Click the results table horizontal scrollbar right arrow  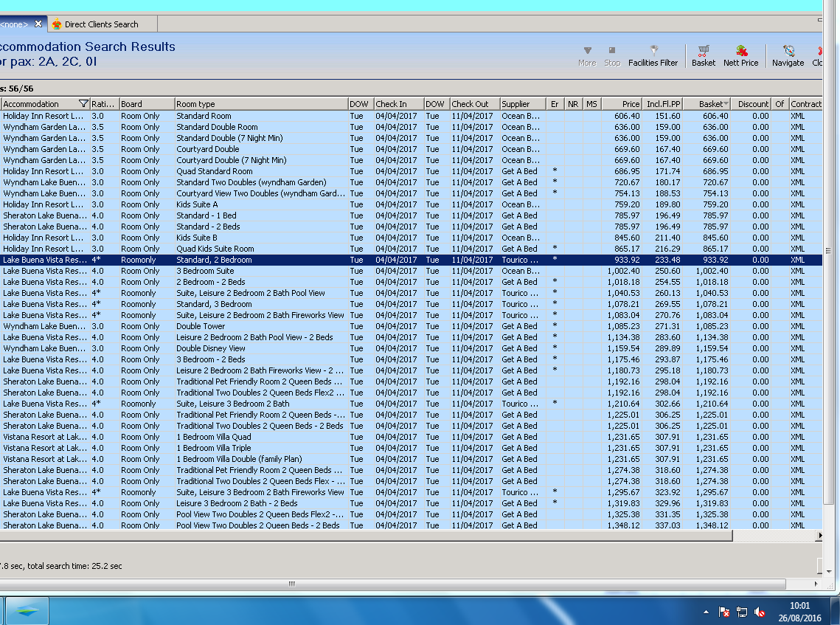click(819, 535)
